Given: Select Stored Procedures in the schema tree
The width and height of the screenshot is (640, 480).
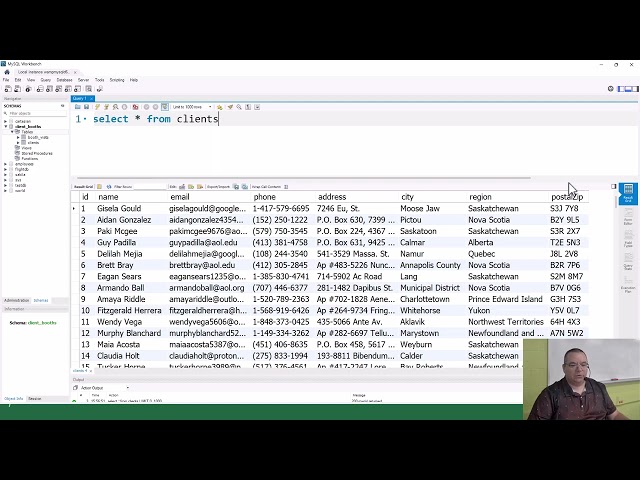Looking at the screenshot, I should [37, 153].
